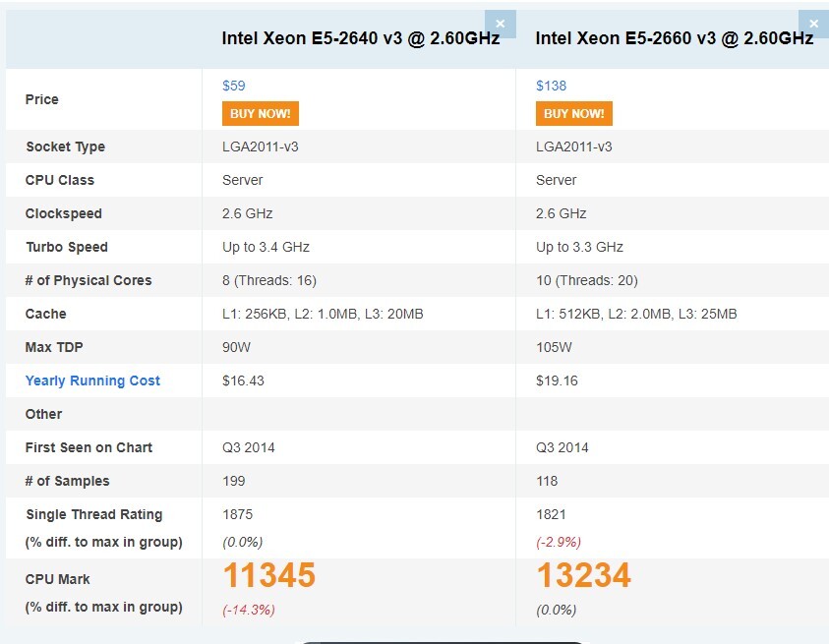Click the First Seen on Chart label
The width and height of the screenshot is (829, 644).
coord(89,447)
